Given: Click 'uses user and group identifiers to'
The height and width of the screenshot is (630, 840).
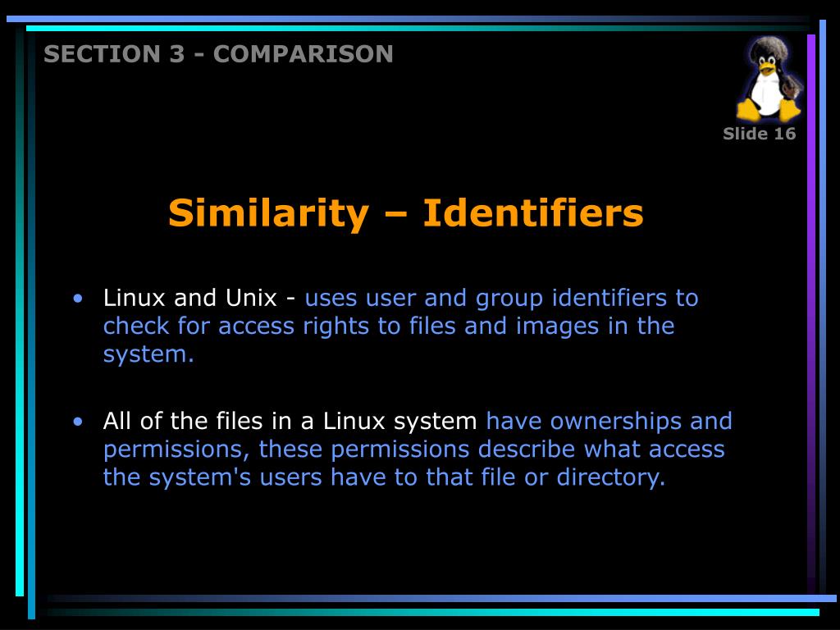Looking at the screenshot, I should point(501,299).
